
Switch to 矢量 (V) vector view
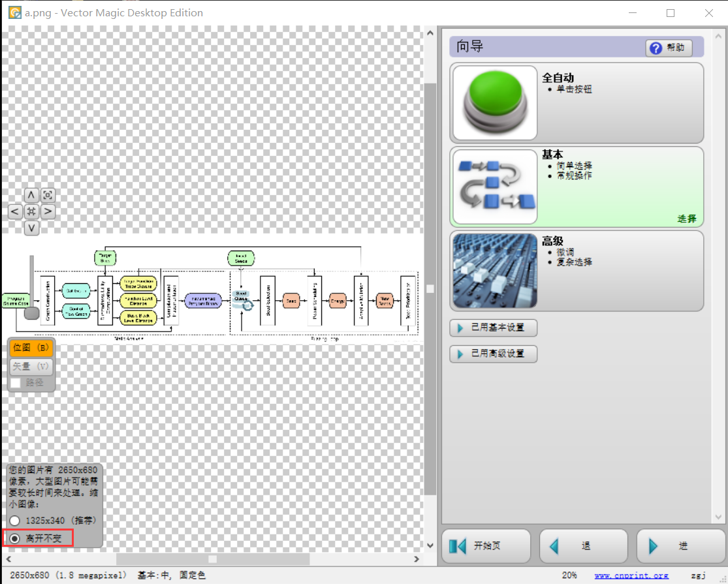point(31,367)
